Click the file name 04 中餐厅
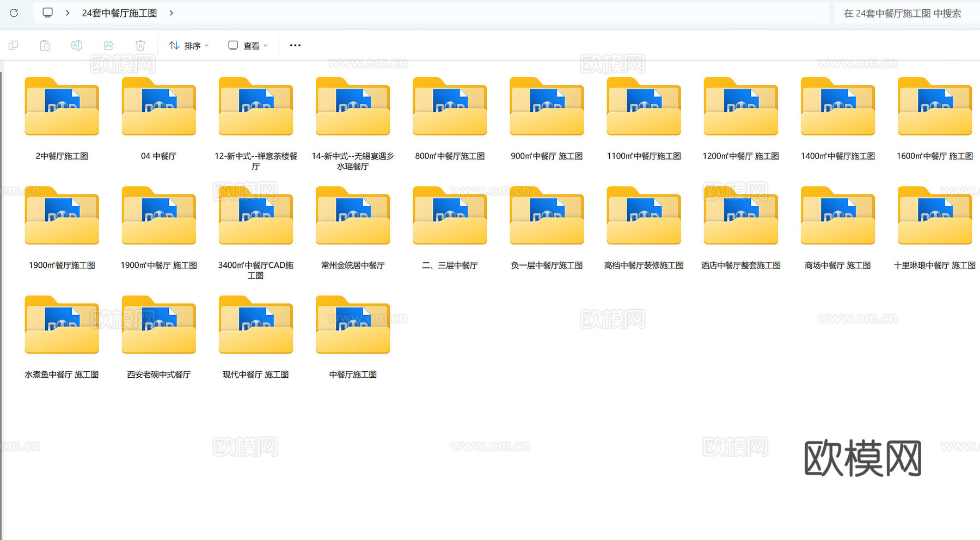This screenshot has width=980, height=540. pyautogui.click(x=159, y=156)
